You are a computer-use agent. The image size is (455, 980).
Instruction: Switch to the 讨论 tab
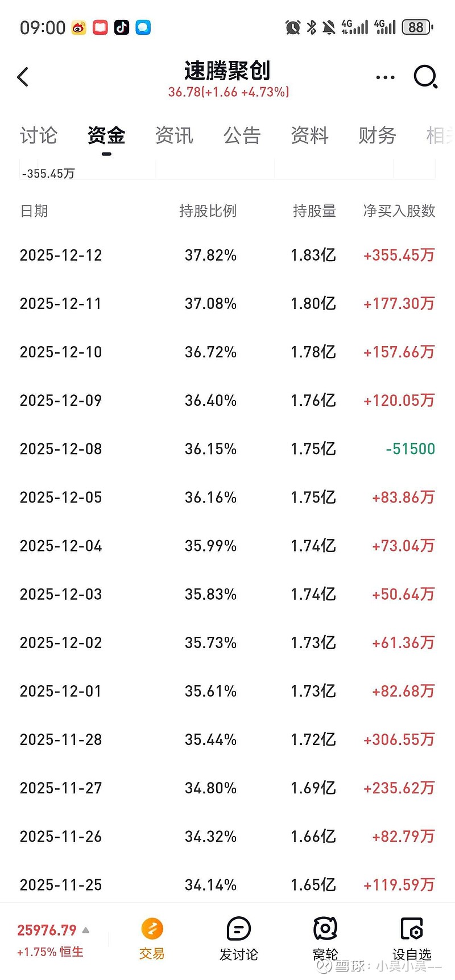tap(39, 135)
